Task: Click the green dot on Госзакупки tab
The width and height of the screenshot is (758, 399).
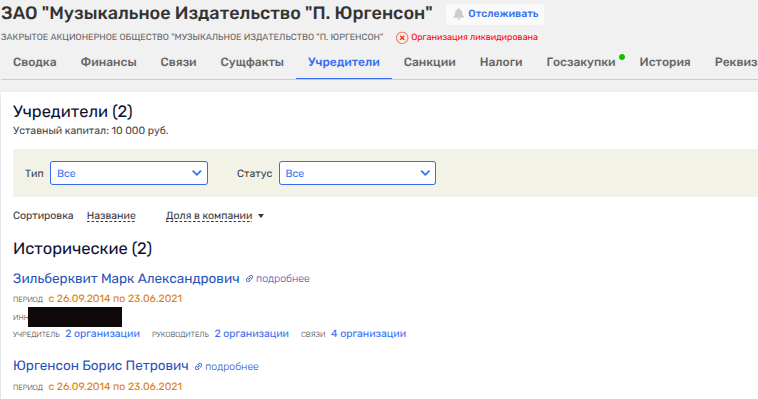Action: pyautogui.click(x=622, y=57)
